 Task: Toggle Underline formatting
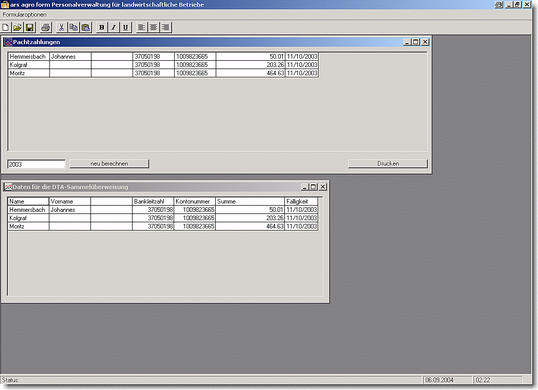126,27
